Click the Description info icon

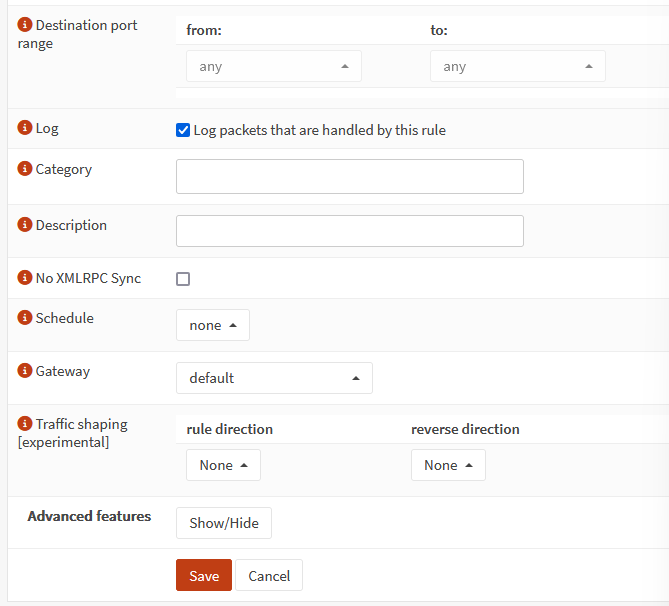25,225
